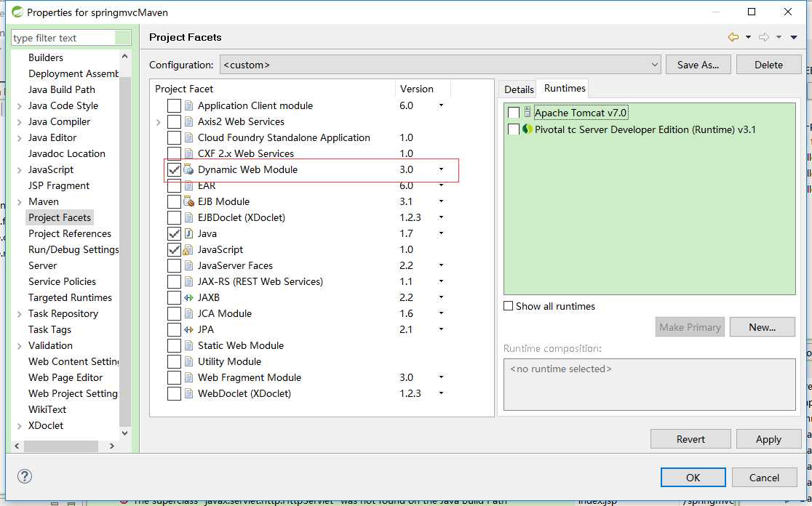Click the Static Web Module facet icon
Viewport: 812px width, 506px height.
pyautogui.click(x=188, y=345)
